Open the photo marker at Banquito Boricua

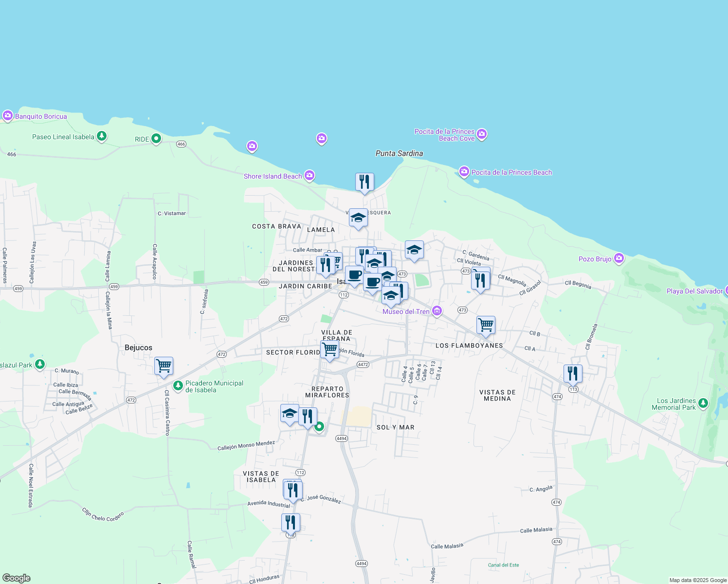point(7,116)
